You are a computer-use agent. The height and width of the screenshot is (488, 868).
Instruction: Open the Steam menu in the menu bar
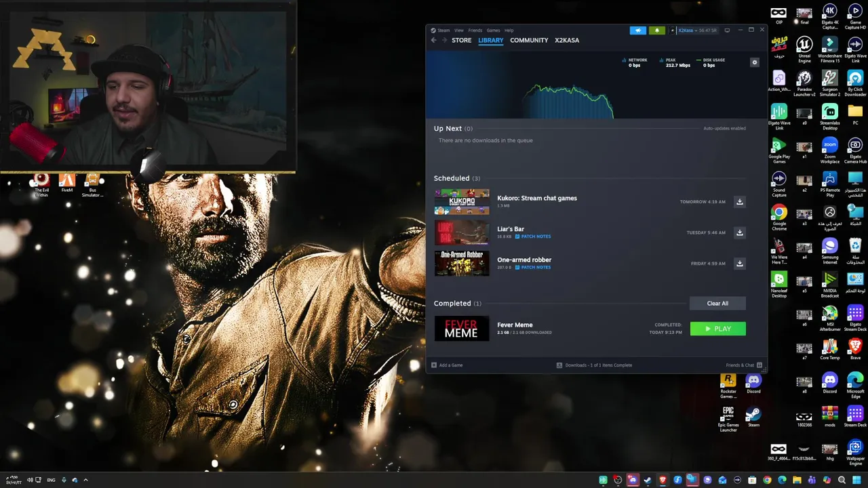click(443, 30)
